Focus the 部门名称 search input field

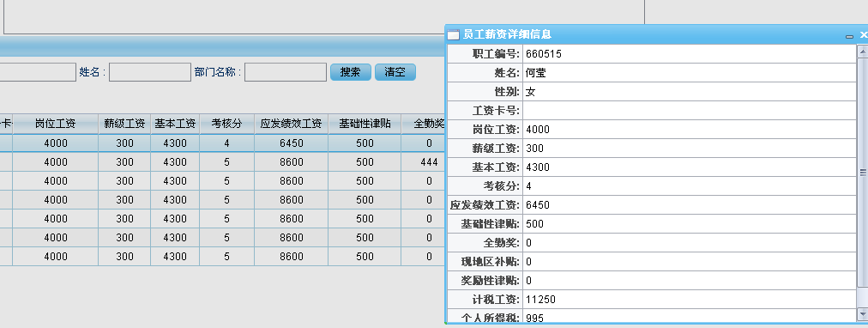coord(286,72)
